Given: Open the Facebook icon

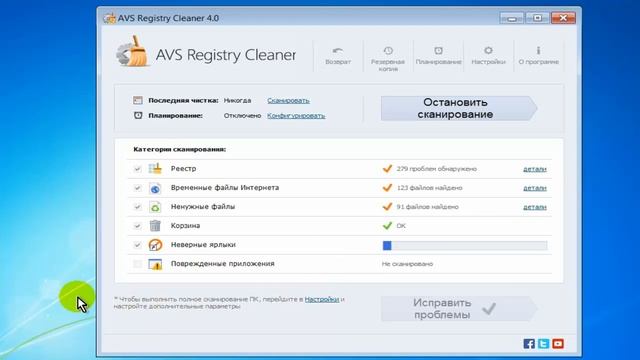Looking at the screenshot, I should tap(529, 344).
